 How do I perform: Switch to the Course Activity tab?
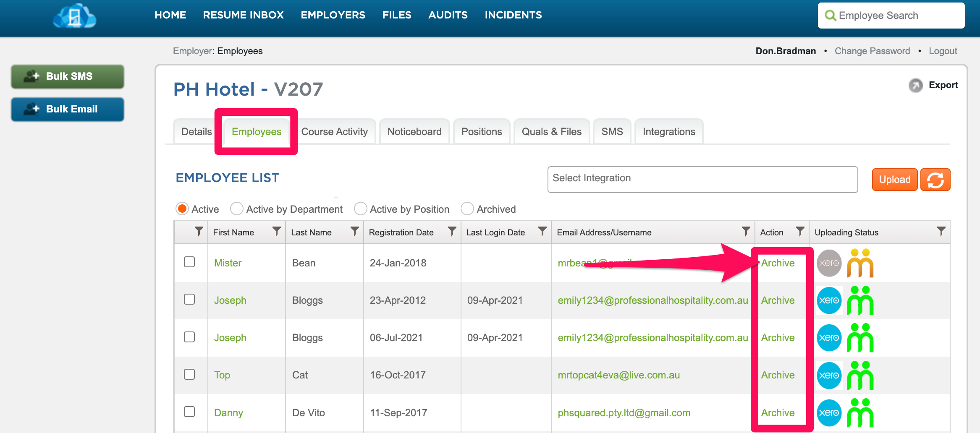coord(335,131)
